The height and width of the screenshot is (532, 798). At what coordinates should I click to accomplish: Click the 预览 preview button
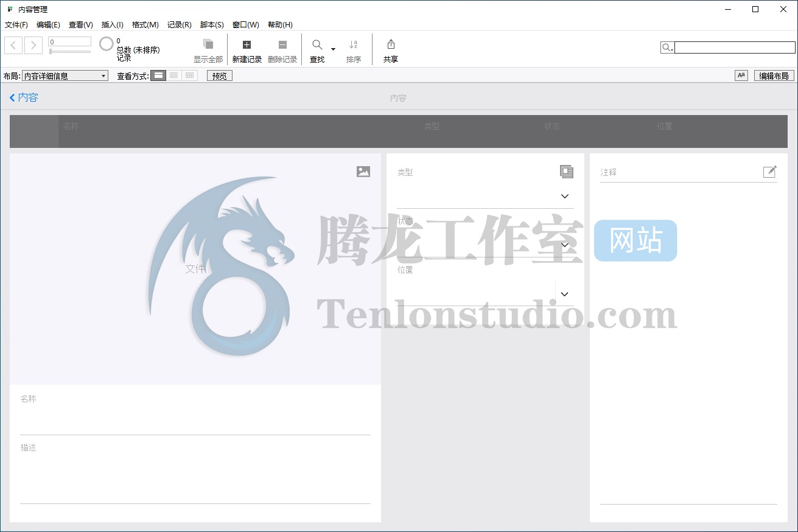[x=219, y=76]
